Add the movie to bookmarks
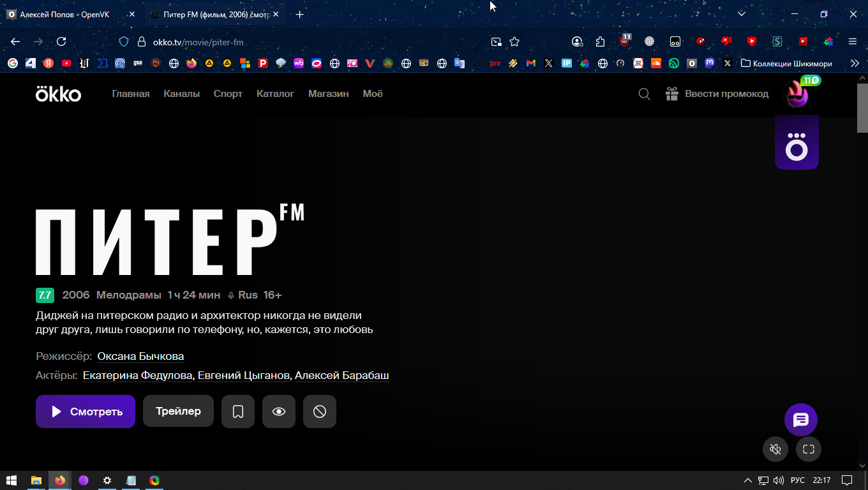This screenshot has height=490, width=868. [x=238, y=412]
